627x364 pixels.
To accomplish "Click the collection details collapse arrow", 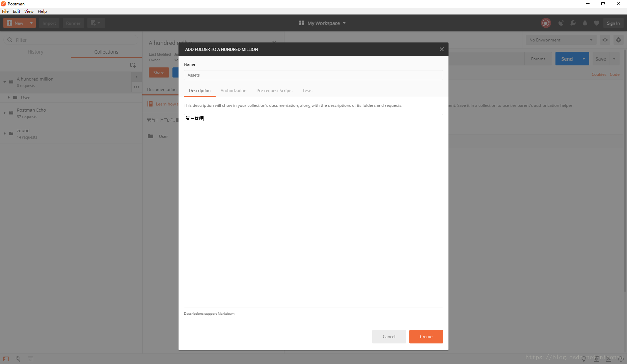I will [136, 77].
